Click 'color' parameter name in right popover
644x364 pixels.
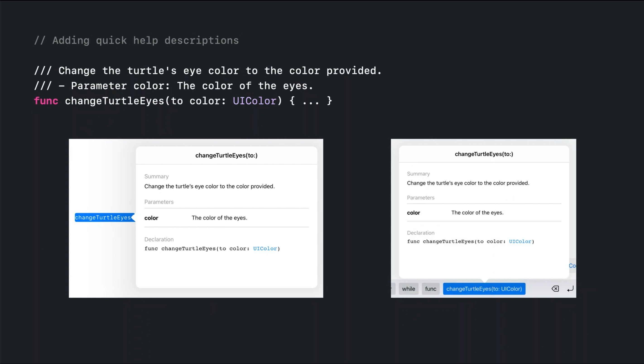click(413, 213)
